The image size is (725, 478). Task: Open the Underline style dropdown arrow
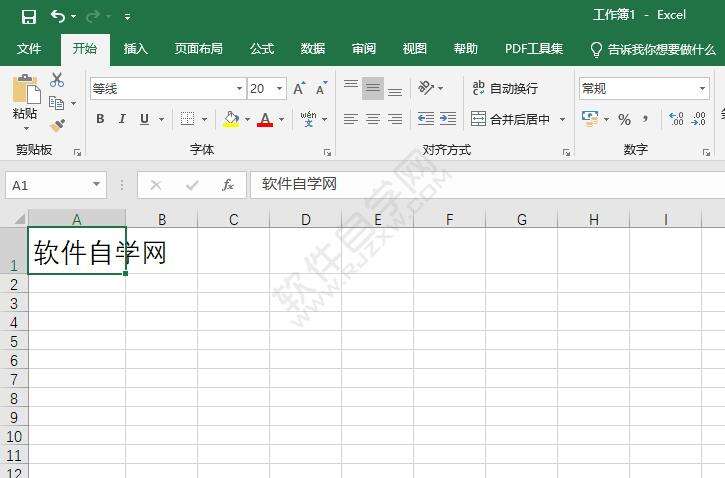(161, 120)
